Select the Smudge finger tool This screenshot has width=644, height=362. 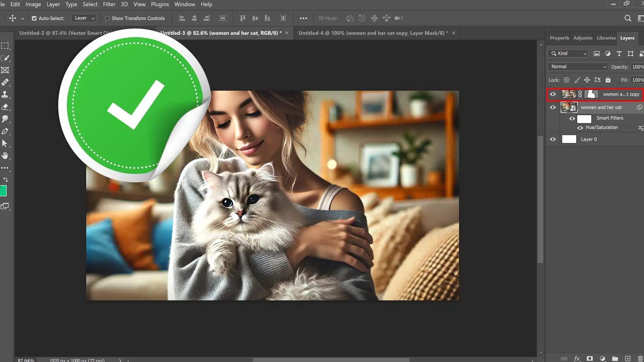pyautogui.click(x=5, y=119)
